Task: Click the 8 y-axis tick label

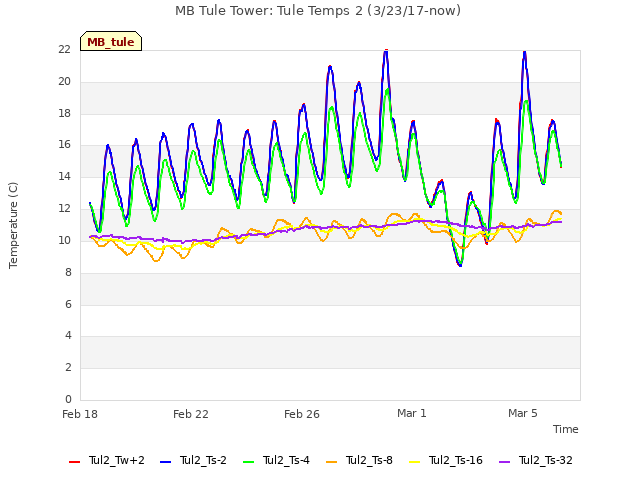Action: [68, 272]
